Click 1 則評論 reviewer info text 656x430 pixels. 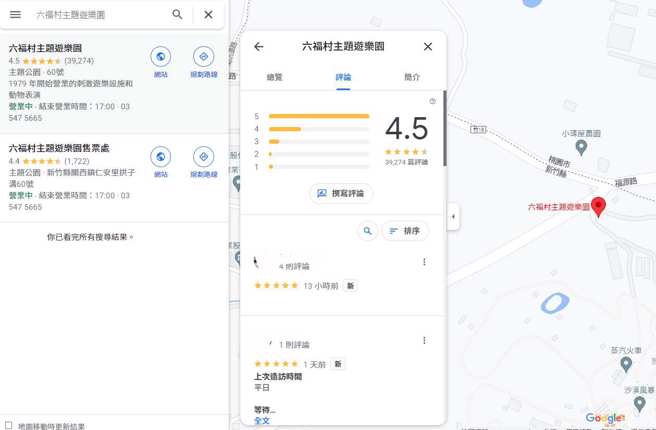pos(294,345)
